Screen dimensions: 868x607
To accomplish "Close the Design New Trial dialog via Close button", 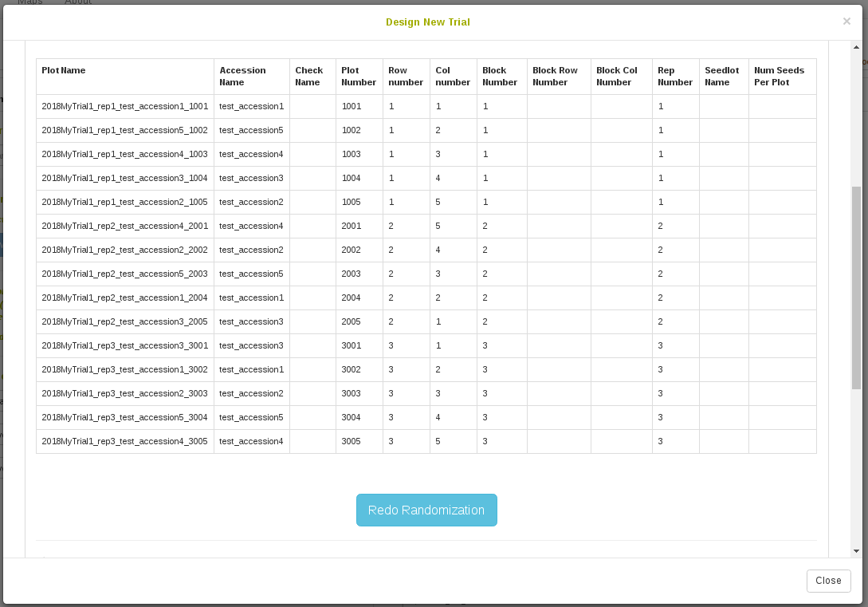I will 828,581.
